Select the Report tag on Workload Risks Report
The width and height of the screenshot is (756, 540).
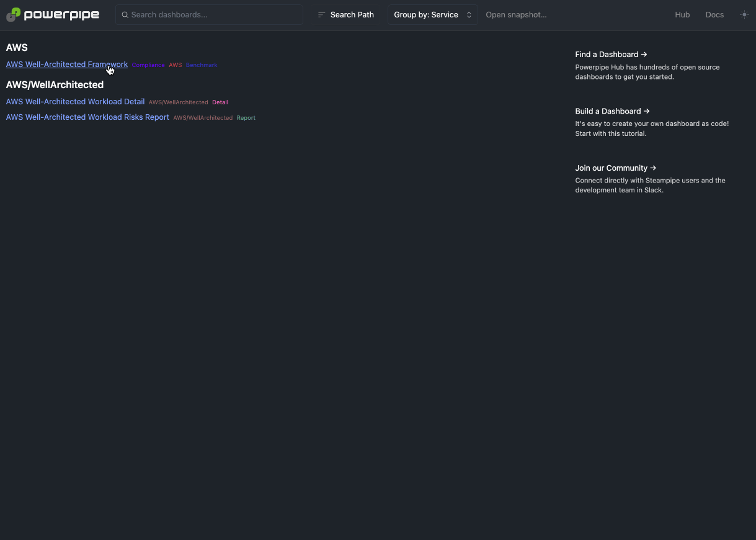coord(246,117)
